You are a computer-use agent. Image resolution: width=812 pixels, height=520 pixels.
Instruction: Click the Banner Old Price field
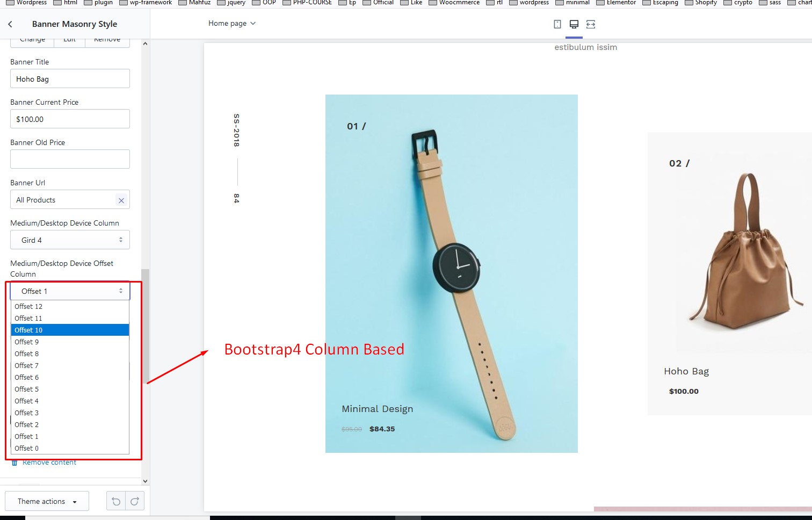[70, 159]
